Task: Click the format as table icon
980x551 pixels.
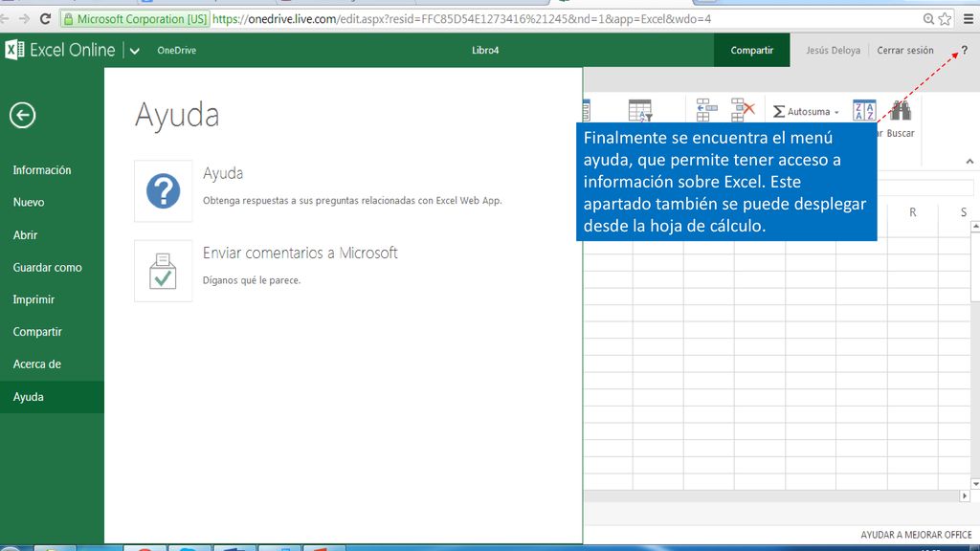Action: (640, 110)
